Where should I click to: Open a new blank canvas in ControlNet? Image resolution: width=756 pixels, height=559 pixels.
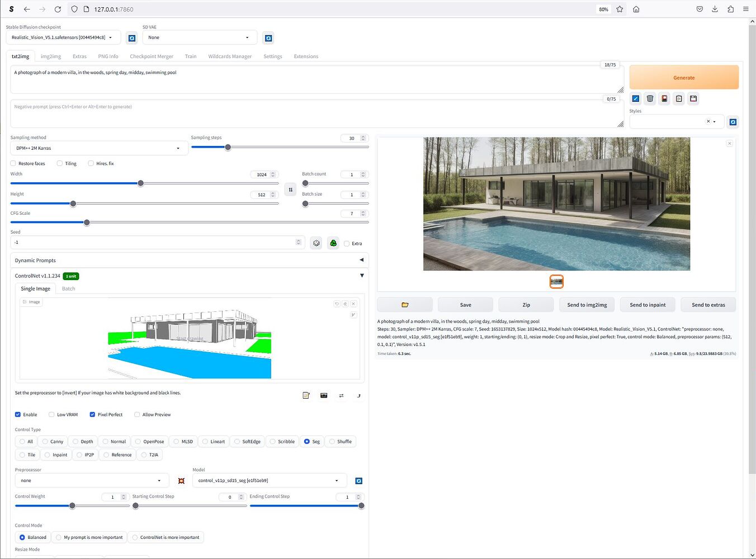click(306, 395)
